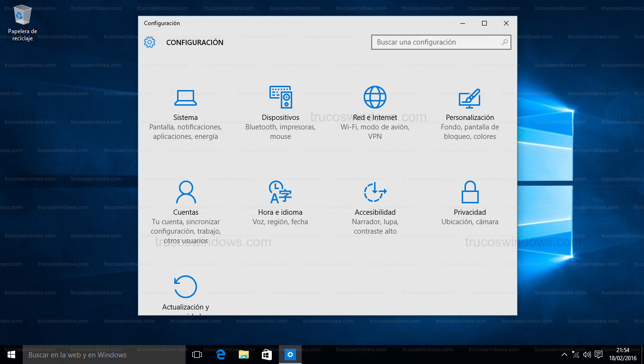Open the Windows Store from the taskbar
Screen dimensions: 644x364
[267, 354]
